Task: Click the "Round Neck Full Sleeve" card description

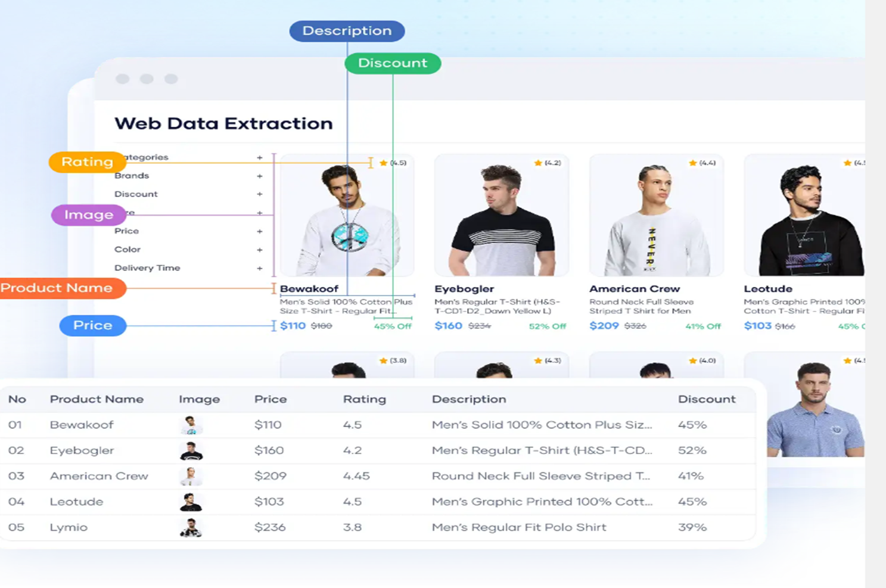Action: (x=641, y=306)
